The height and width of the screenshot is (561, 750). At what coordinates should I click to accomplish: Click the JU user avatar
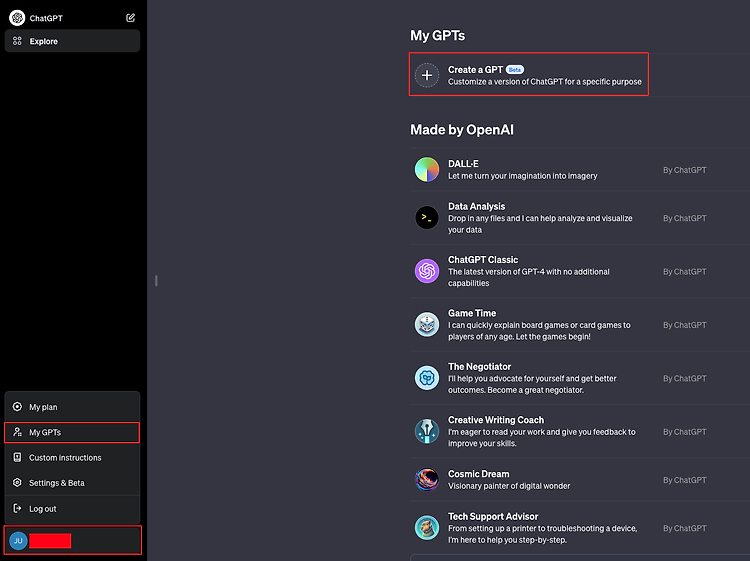[18, 540]
